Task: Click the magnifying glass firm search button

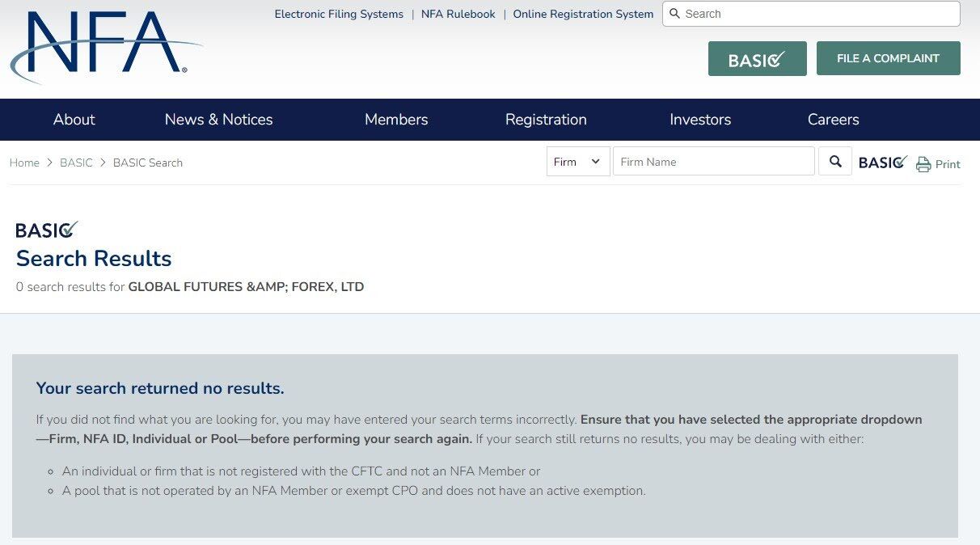Action: click(x=834, y=162)
